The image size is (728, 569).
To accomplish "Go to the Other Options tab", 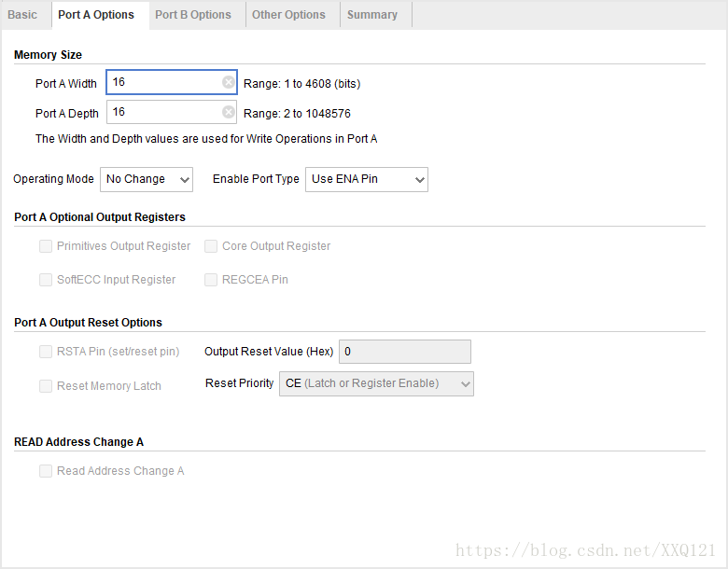I will pos(288,15).
